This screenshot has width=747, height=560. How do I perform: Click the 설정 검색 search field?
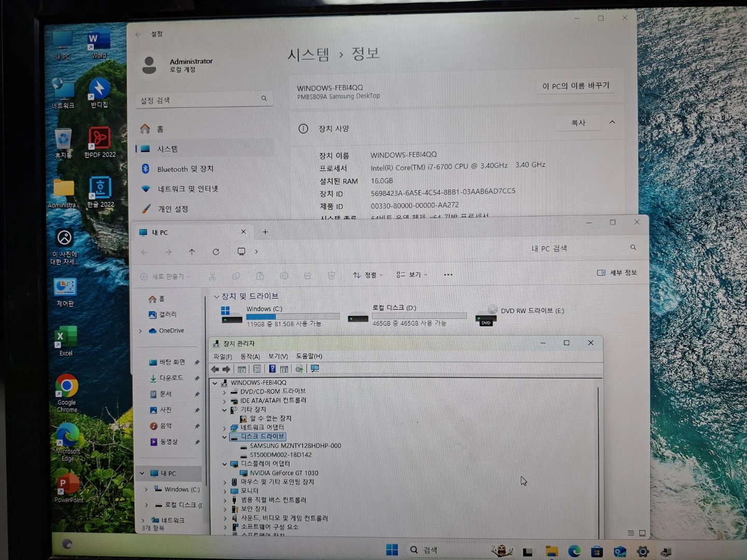(x=204, y=100)
